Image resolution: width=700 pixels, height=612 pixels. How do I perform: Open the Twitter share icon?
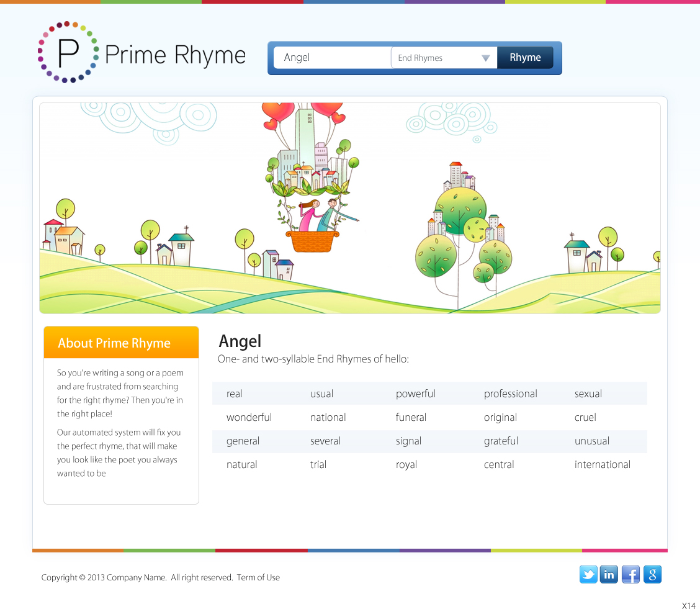pos(588,575)
